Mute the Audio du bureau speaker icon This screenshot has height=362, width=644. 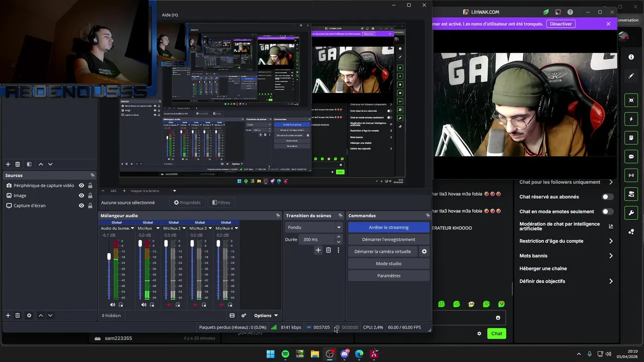pos(113,305)
